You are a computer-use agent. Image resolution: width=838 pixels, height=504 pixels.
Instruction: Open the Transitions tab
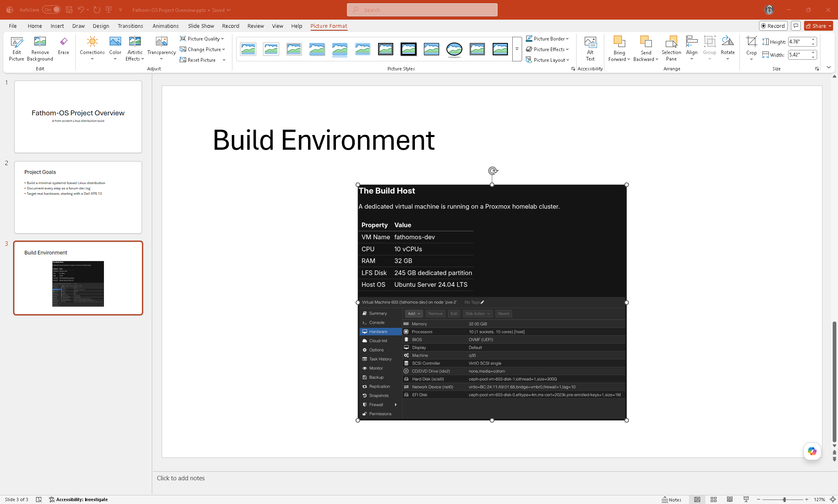pos(130,26)
